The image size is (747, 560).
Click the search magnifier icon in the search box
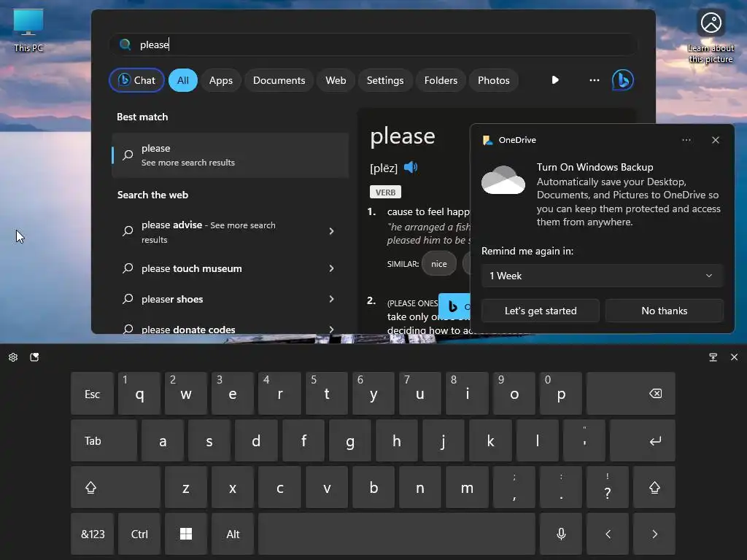point(125,44)
